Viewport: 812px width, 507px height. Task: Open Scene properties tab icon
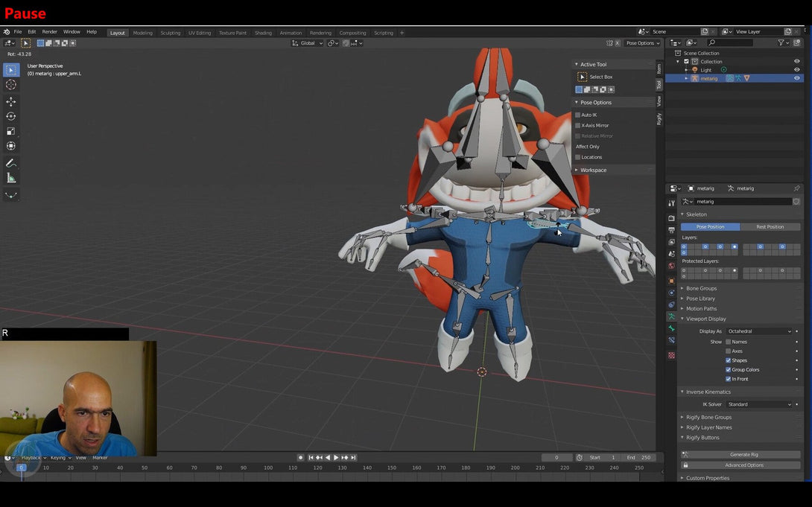pos(672,254)
